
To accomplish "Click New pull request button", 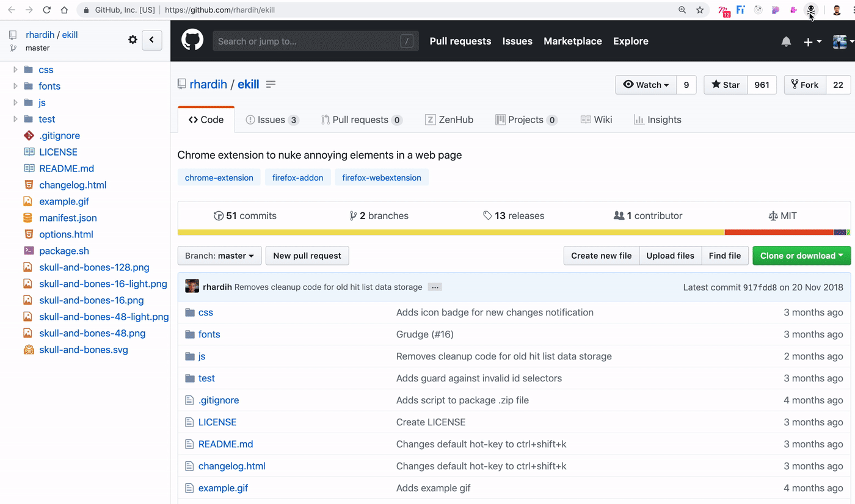I will point(307,256).
